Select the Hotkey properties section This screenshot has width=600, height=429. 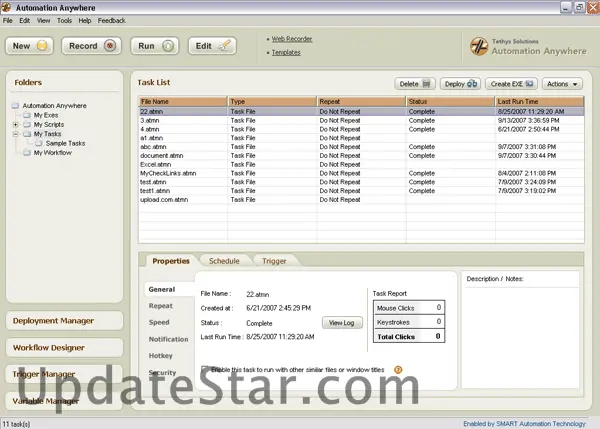pos(161,356)
